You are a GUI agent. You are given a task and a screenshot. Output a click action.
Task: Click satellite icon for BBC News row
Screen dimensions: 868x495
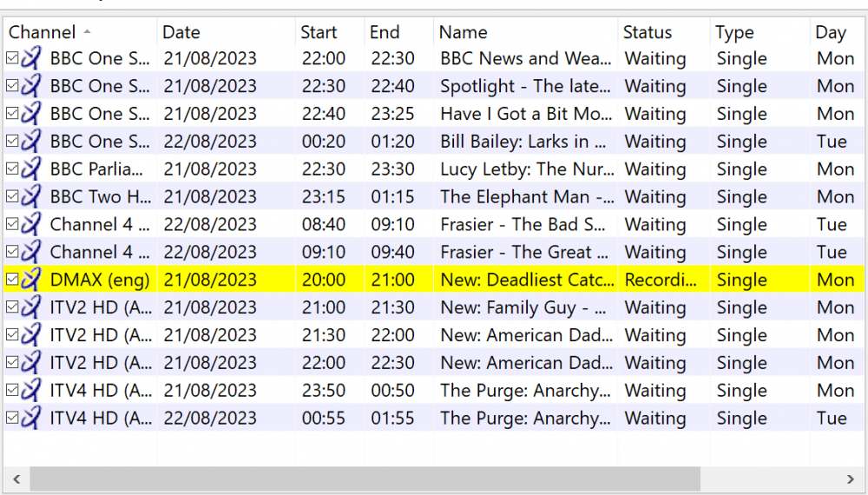coord(31,57)
